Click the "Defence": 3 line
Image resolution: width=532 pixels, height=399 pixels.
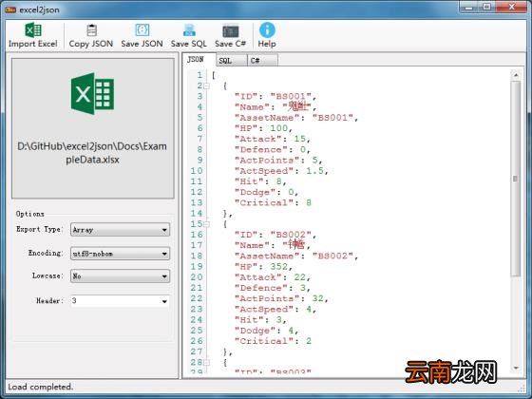pyautogui.click(x=273, y=288)
